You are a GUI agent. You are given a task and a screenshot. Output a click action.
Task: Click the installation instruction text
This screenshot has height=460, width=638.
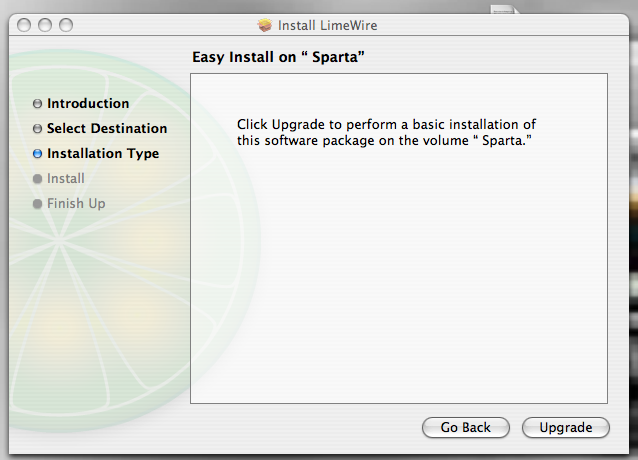pos(386,132)
